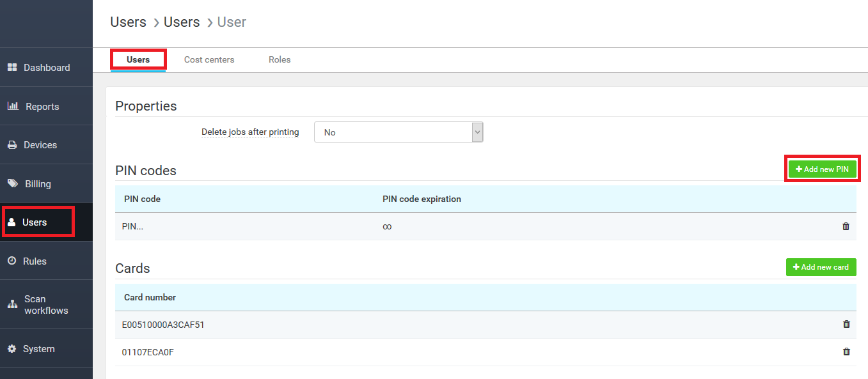Click the Billing tag icon
The image size is (868, 379).
[x=13, y=183]
